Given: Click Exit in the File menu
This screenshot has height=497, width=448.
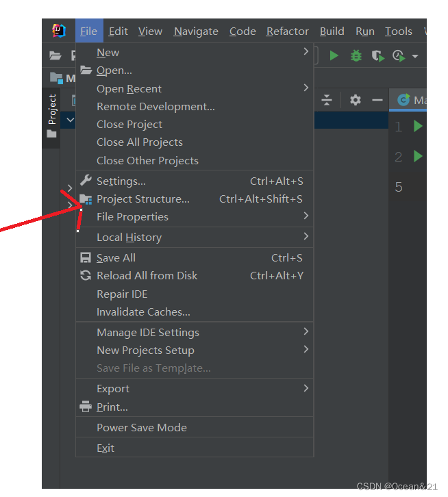Looking at the screenshot, I should tap(195, 448).
